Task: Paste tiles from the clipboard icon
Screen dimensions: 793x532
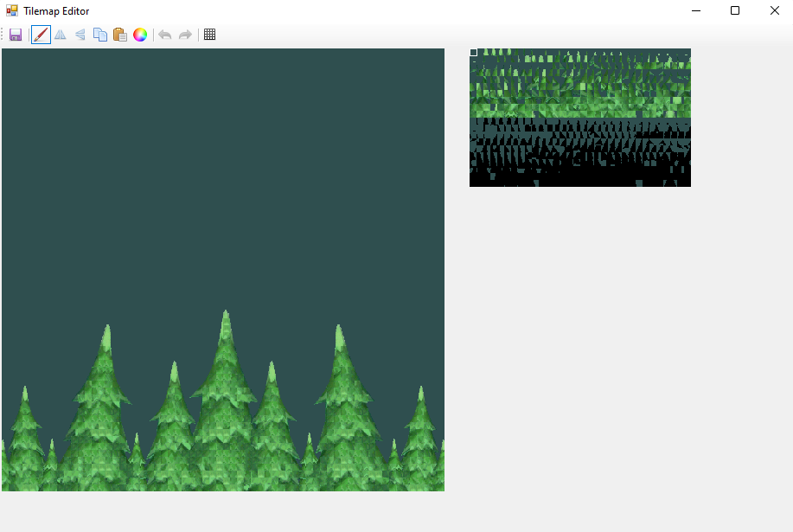Action: pyautogui.click(x=120, y=35)
